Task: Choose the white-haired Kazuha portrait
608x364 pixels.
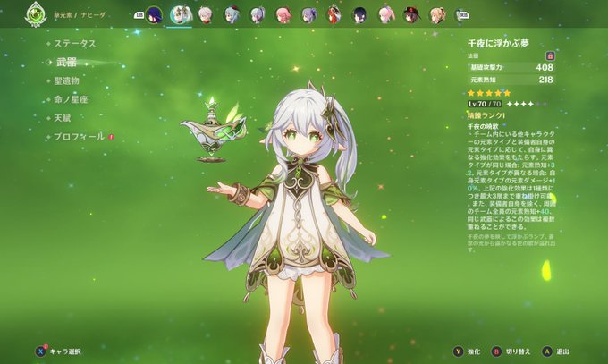Action: coord(206,15)
